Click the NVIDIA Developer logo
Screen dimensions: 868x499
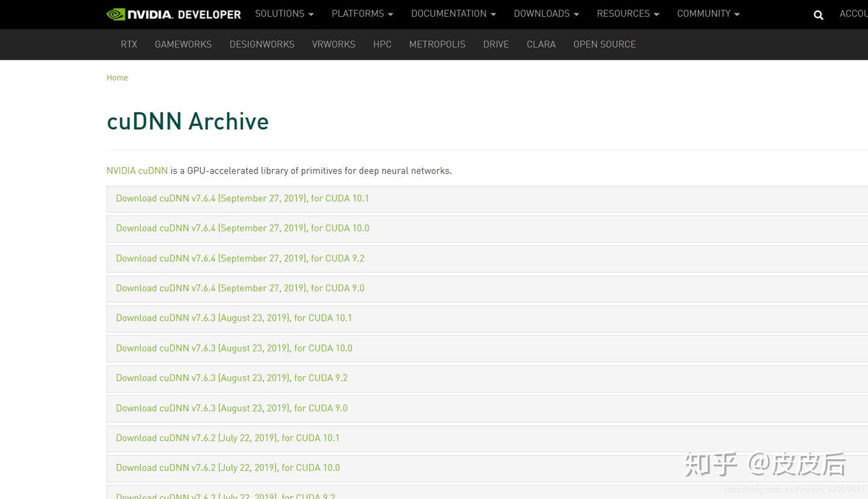pos(174,14)
